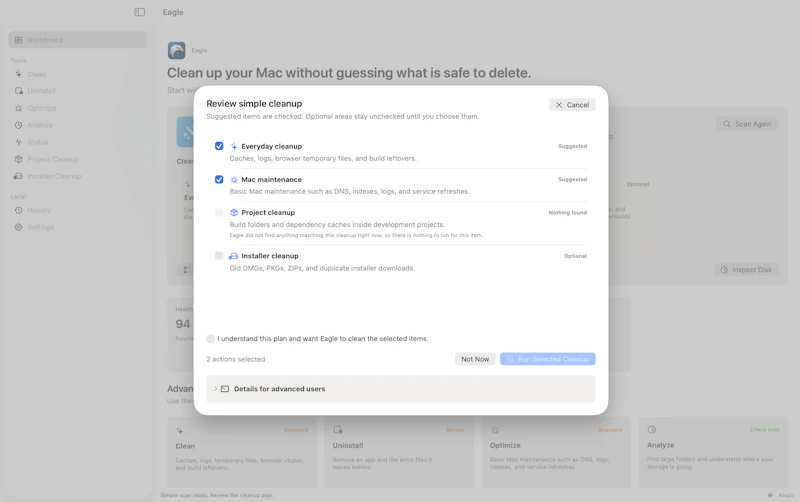The height and width of the screenshot is (502, 800).
Task: Click the Uninstall card icon
Action: click(x=338, y=430)
